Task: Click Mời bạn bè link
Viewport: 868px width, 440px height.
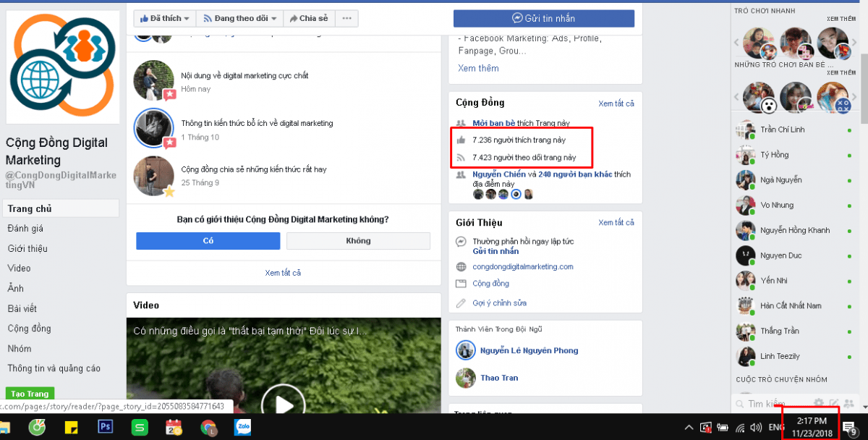Action: (x=494, y=124)
